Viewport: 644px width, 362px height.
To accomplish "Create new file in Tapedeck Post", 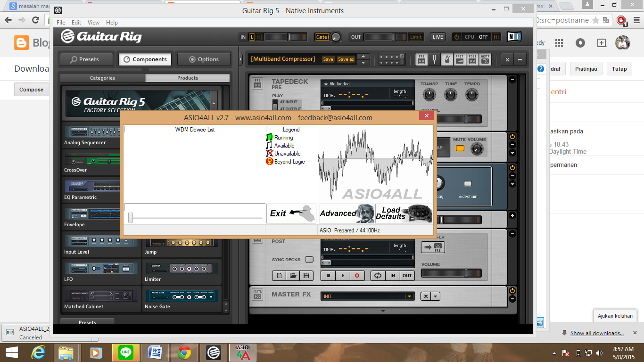I will [x=279, y=275].
